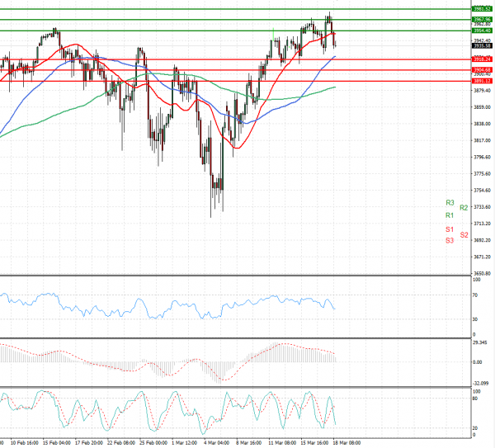The height and width of the screenshot is (448, 495).
Task: Click the S3 legend label
Action: click(x=450, y=241)
